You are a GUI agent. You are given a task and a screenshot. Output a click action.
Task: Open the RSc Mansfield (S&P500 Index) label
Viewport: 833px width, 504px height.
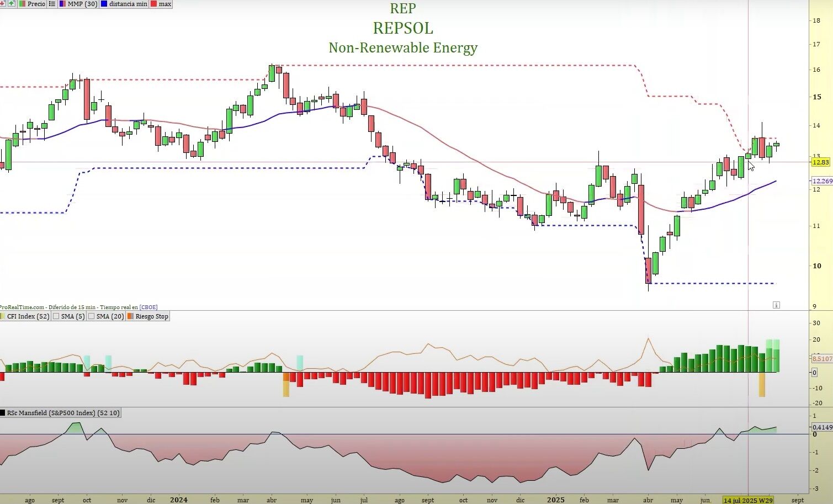60,413
